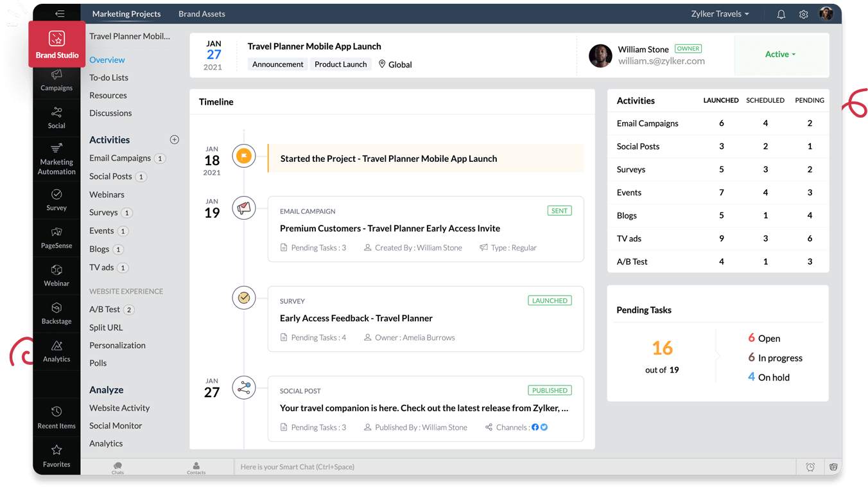868x487 pixels.
Task: Open Events activity list
Action: tap(101, 231)
